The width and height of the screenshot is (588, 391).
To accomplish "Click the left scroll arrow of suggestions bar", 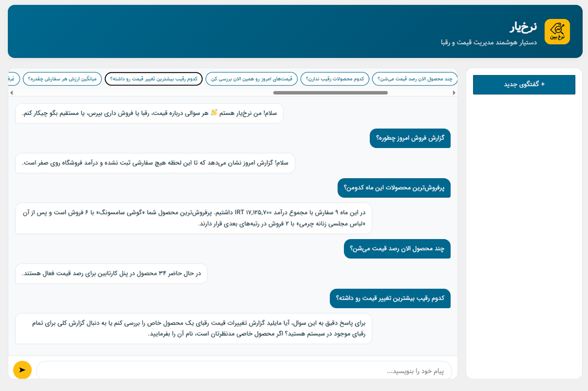I will tap(12, 93).
